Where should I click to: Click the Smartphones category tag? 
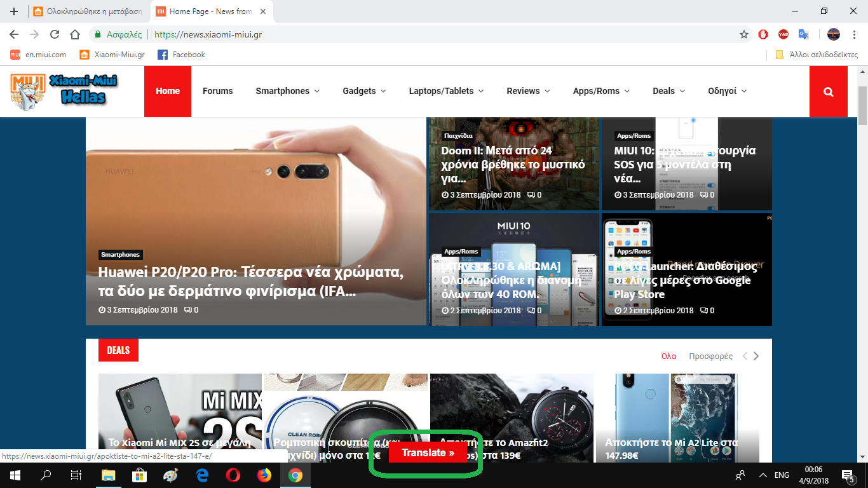pyautogui.click(x=120, y=255)
